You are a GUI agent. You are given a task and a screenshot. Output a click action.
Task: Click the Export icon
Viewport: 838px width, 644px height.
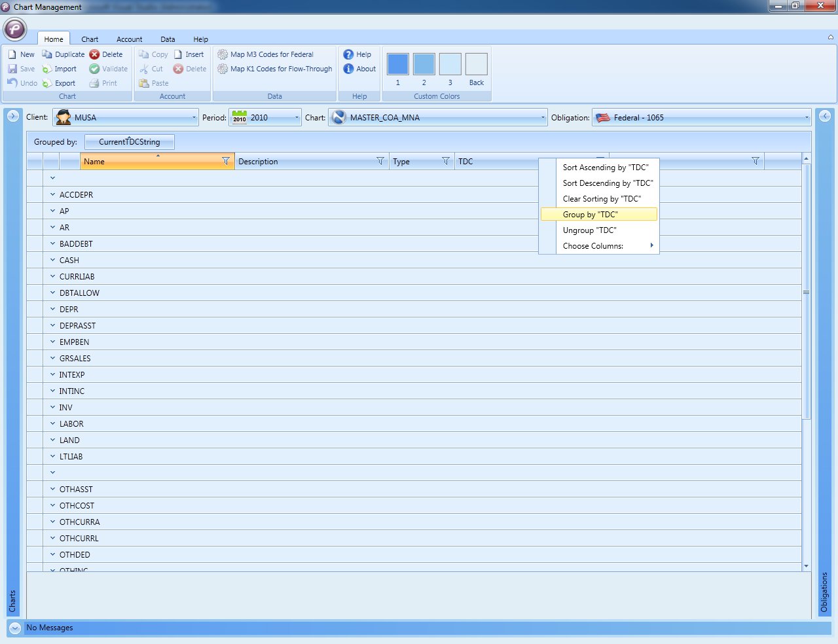click(x=47, y=83)
